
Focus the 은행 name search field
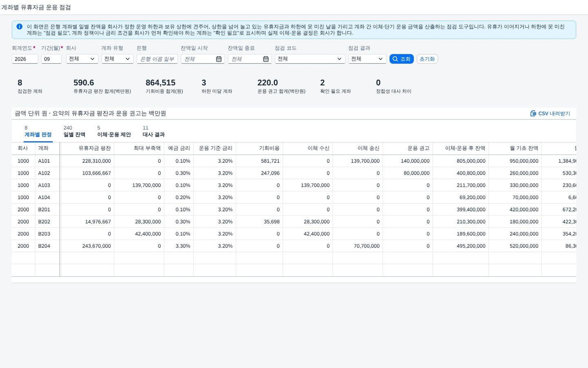(157, 59)
